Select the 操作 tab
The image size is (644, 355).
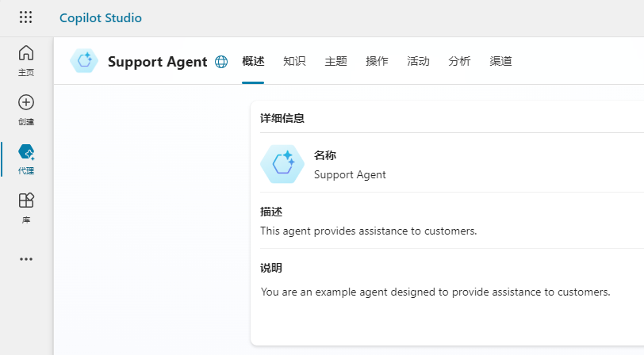(377, 62)
